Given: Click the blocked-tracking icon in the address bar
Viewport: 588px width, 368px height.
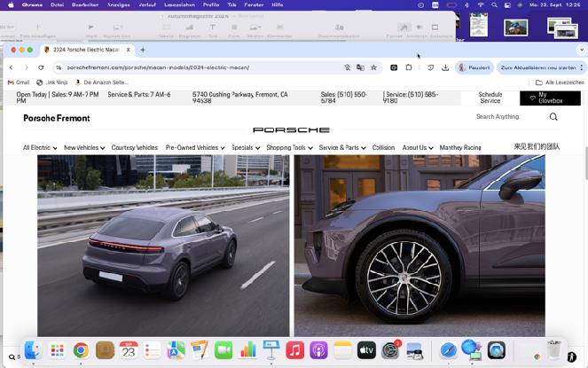Looking at the screenshot, I should pyautogui.click(x=348, y=67).
